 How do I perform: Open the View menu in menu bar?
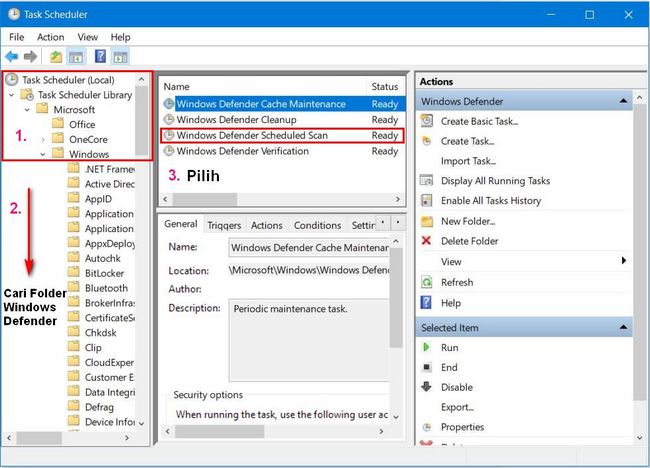[87, 37]
